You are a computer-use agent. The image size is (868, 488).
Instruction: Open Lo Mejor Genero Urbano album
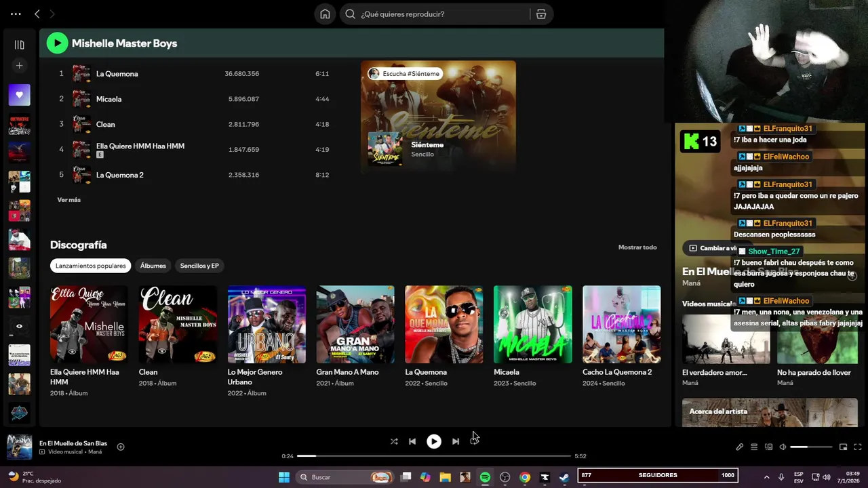(267, 324)
